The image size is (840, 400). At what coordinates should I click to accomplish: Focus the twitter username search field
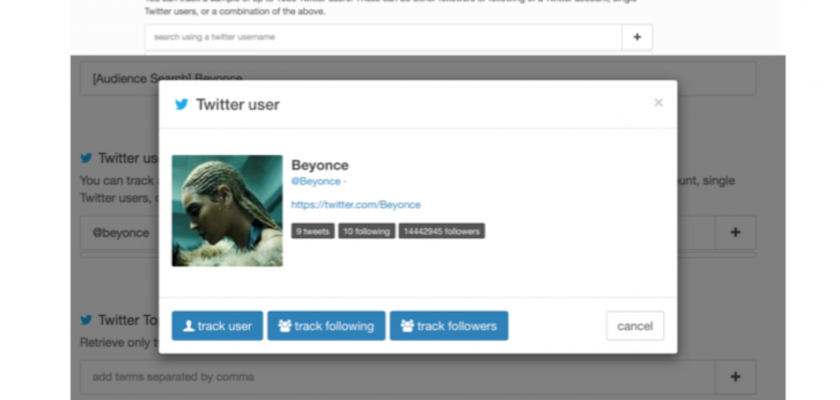pos(383,37)
